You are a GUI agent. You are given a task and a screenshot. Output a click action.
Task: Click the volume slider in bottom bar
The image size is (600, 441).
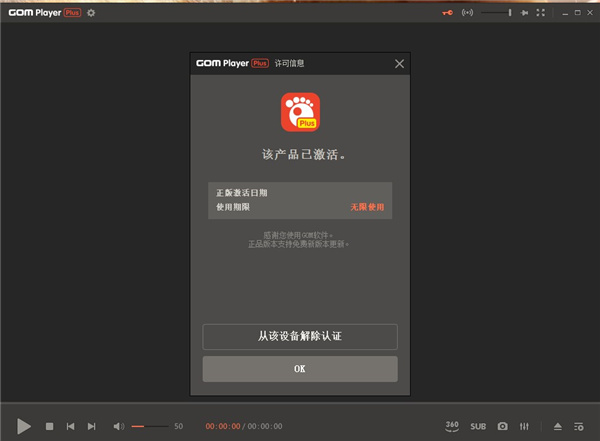point(150,426)
